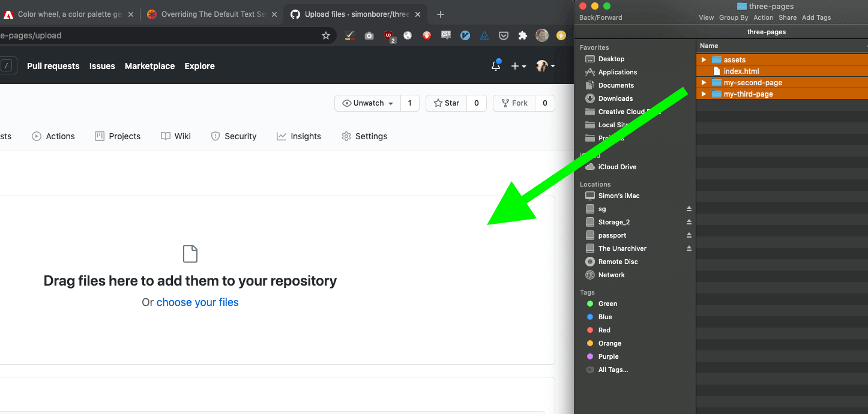868x414 pixels.
Task: Expand the my-third-page folder in Finder
Action: click(x=704, y=94)
